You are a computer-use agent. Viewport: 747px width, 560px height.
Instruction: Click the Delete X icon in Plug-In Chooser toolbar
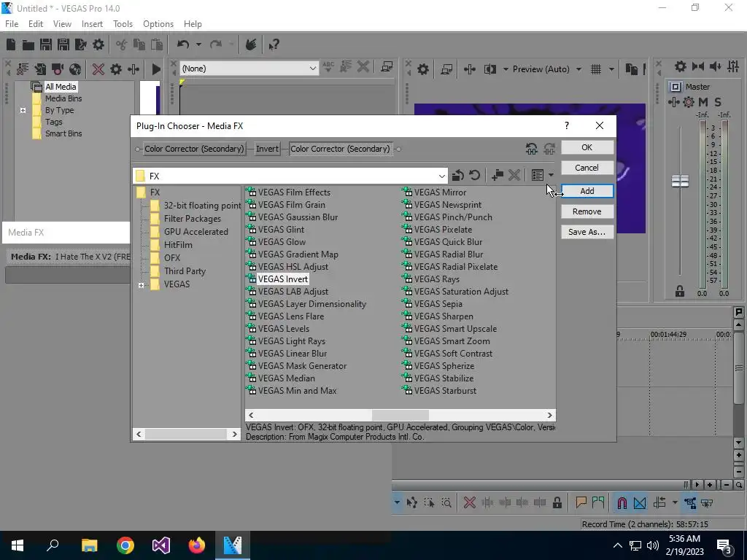coord(514,175)
